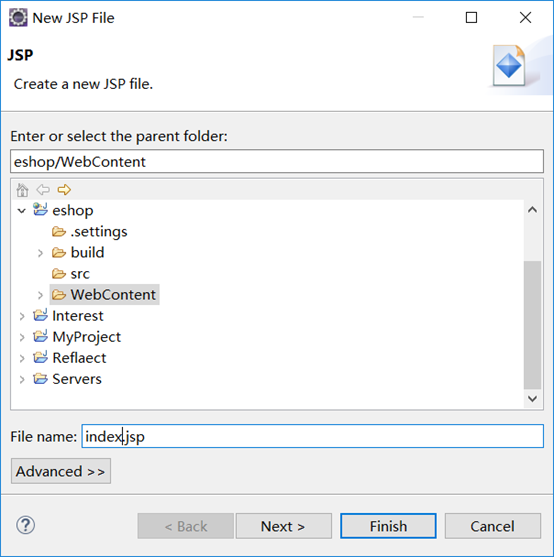Select the .settings folder icon
This screenshot has height=557, width=554.
[x=59, y=231]
